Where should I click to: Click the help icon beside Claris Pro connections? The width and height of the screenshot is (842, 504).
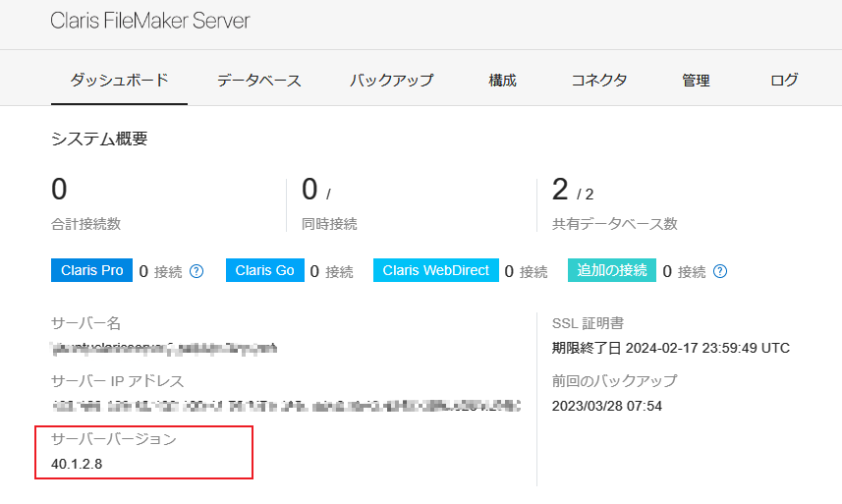pyautogui.click(x=196, y=271)
